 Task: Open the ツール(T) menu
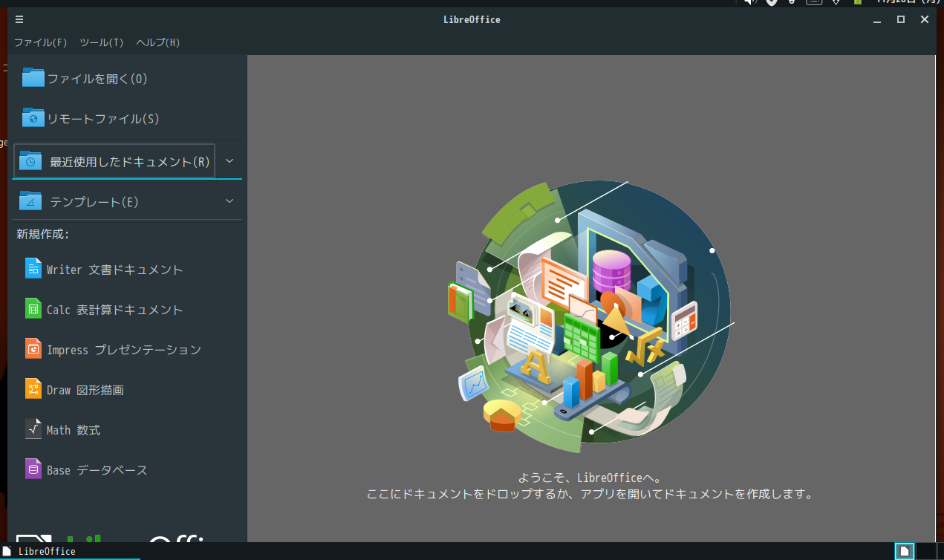(x=102, y=42)
